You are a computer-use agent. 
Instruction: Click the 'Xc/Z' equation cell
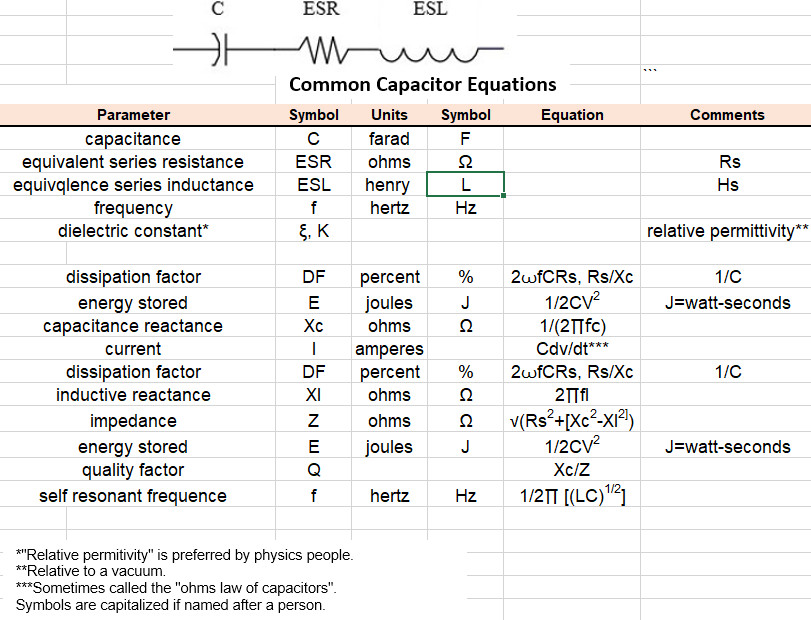572,470
